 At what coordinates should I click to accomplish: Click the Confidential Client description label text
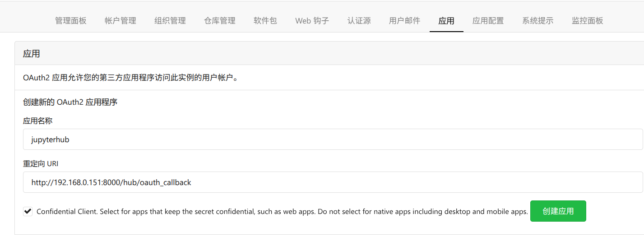282,212
